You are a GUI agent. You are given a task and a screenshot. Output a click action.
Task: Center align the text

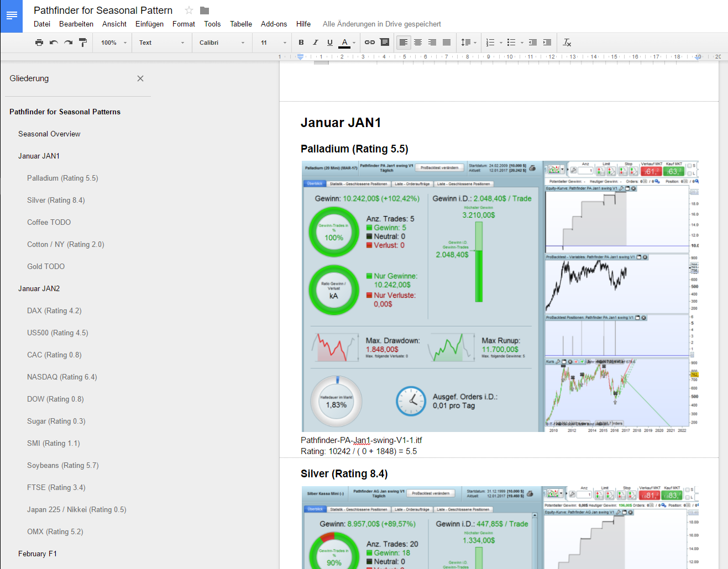[x=418, y=43]
